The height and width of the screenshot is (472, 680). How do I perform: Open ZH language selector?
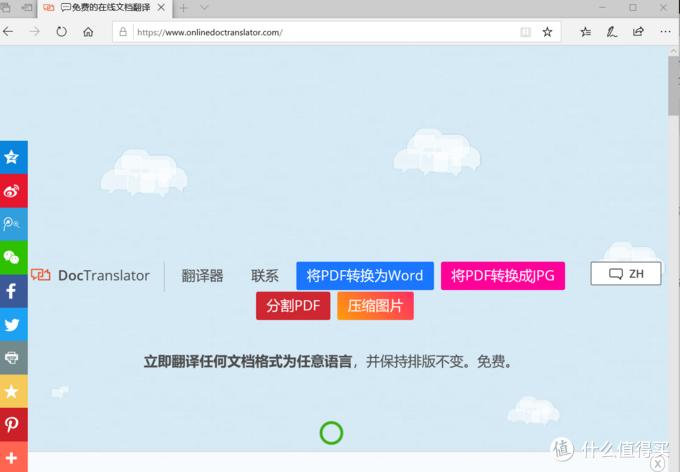click(626, 274)
